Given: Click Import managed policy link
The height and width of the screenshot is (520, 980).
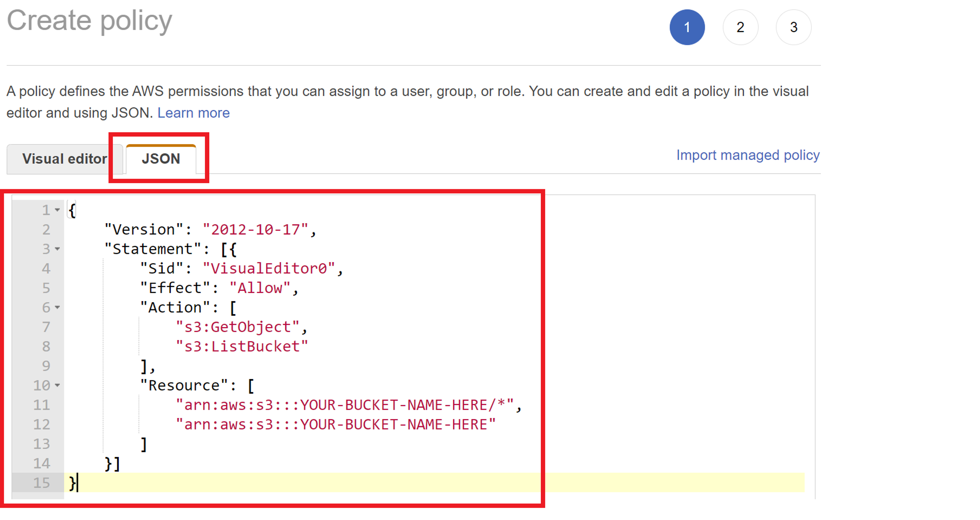Looking at the screenshot, I should [x=748, y=155].
